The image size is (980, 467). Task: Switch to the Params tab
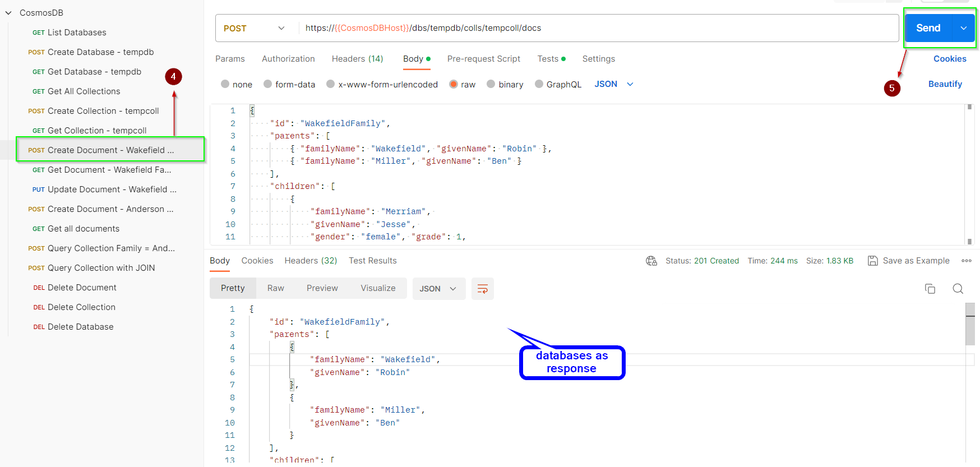click(x=230, y=59)
